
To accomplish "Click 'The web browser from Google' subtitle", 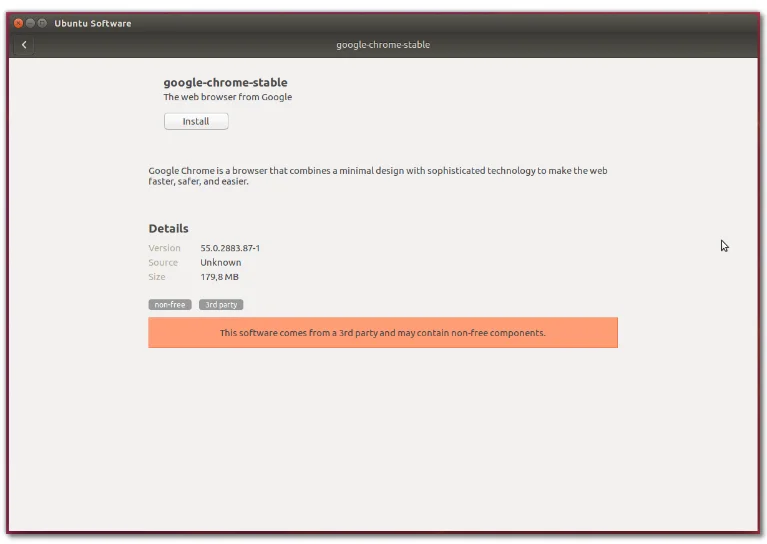I will (228, 97).
